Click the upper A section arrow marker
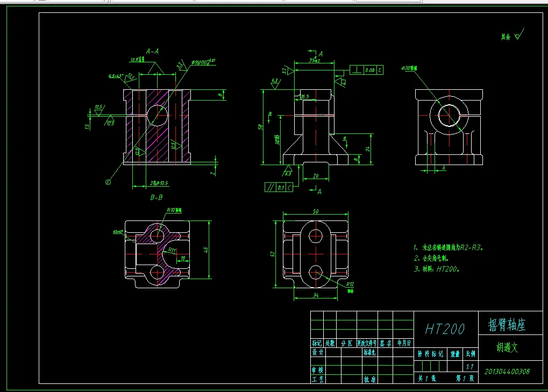This screenshot has width=548, height=392. [x=316, y=53]
